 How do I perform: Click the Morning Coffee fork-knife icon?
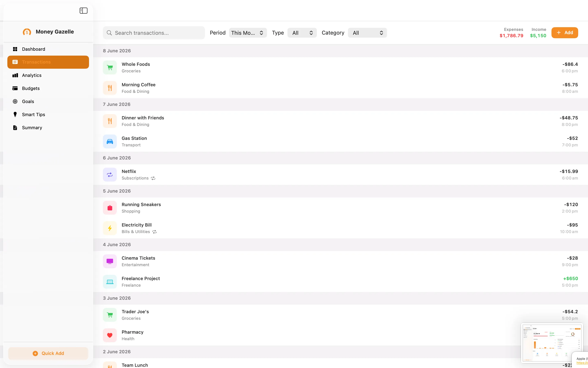110,88
